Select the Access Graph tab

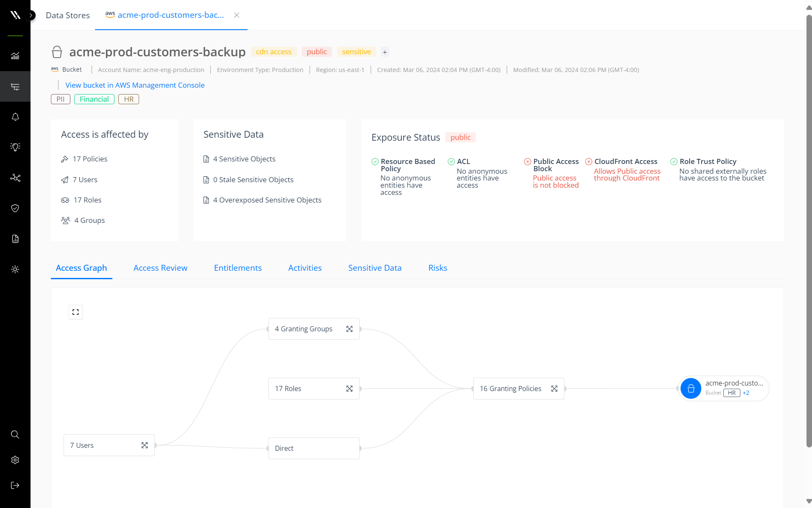click(x=81, y=268)
